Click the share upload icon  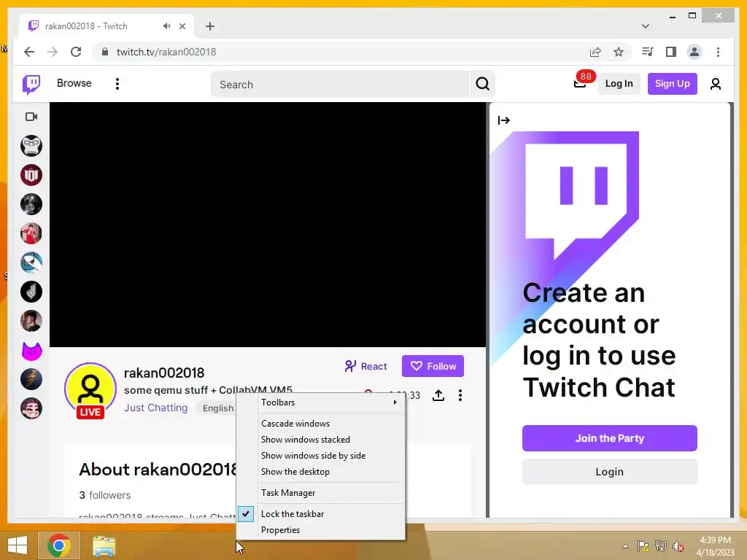[x=438, y=395]
